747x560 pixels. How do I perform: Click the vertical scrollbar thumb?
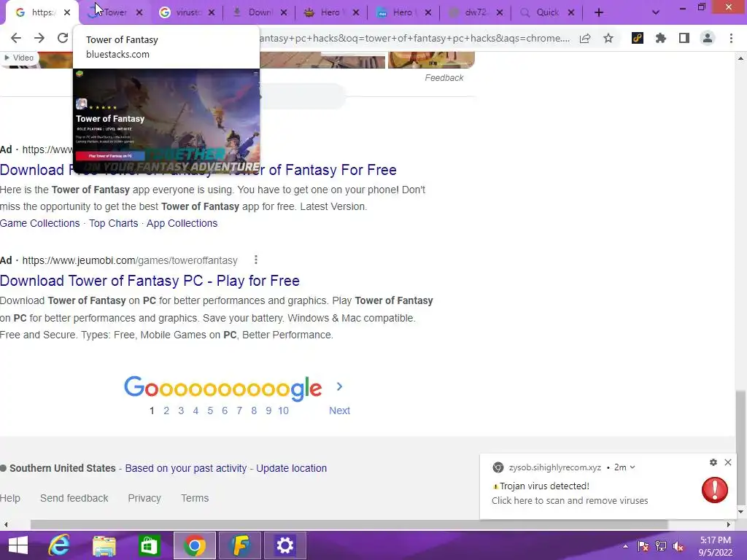(x=740, y=448)
